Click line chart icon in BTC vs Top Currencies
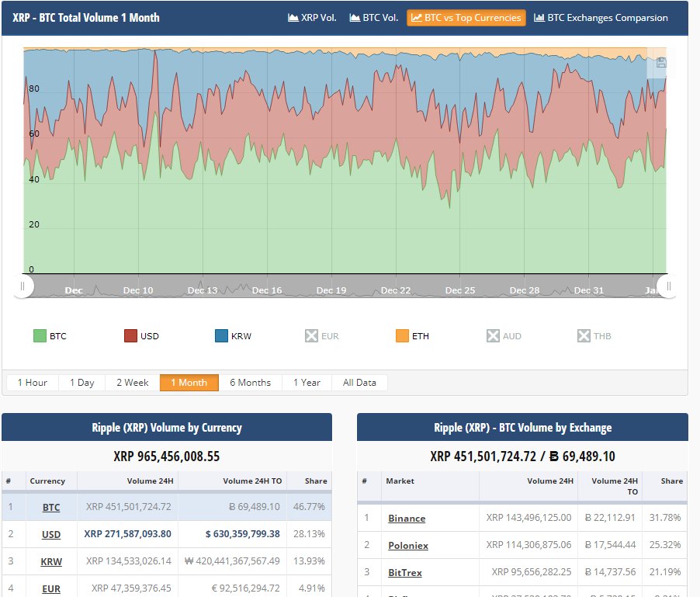The image size is (700, 597). (416, 18)
